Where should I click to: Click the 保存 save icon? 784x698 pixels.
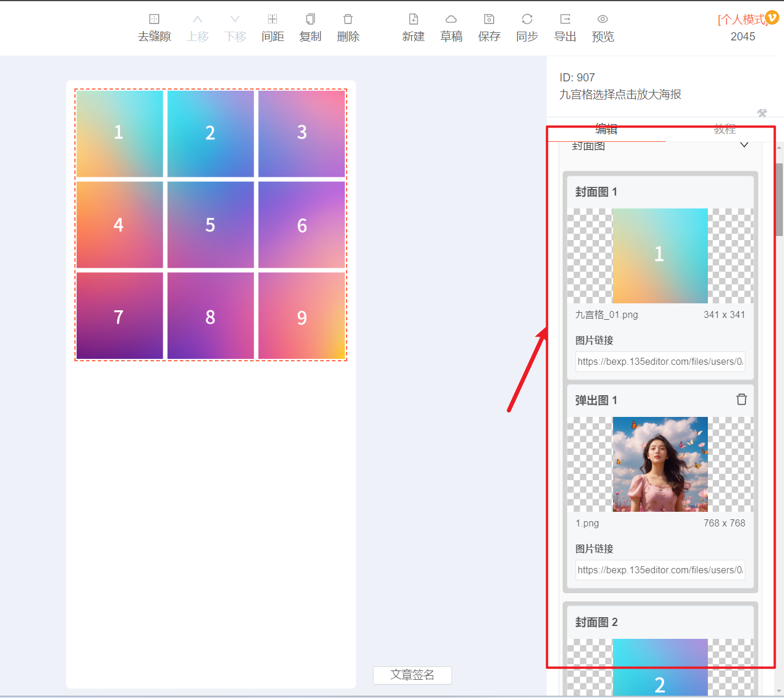click(x=489, y=19)
